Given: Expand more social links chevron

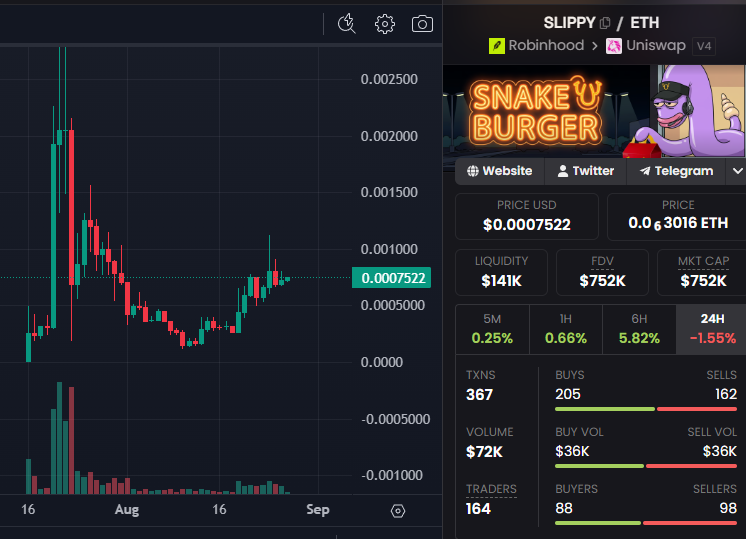Looking at the screenshot, I should 737,171.
